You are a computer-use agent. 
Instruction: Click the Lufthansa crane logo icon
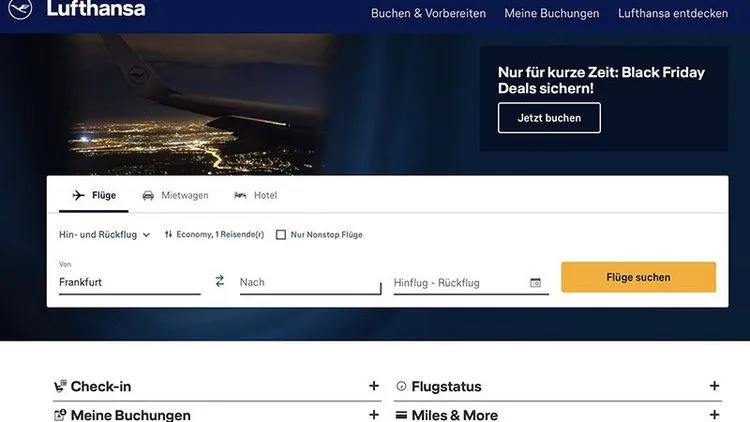point(20,8)
